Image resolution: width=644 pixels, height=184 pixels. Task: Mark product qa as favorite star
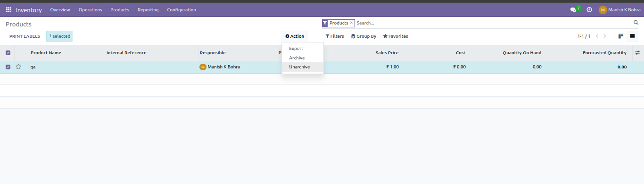click(18, 67)
